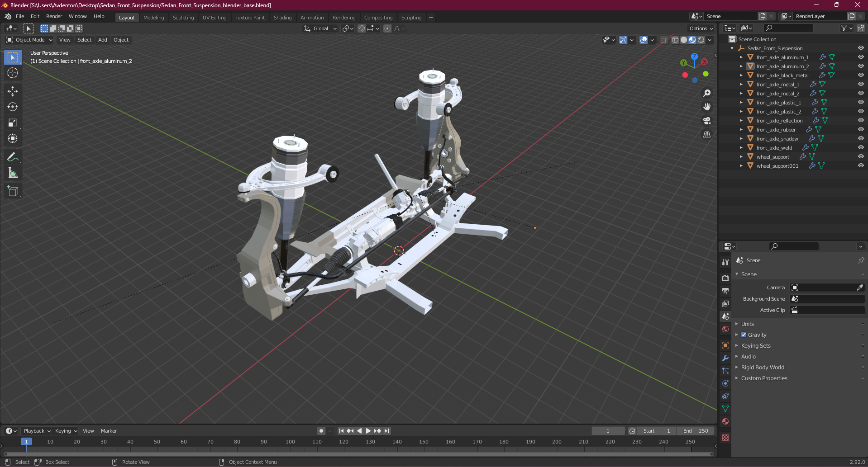868x467 pixels.
Task: Switch orthographic/perspective grid icon
Action: pyautogui.click(x=707, y=135)
